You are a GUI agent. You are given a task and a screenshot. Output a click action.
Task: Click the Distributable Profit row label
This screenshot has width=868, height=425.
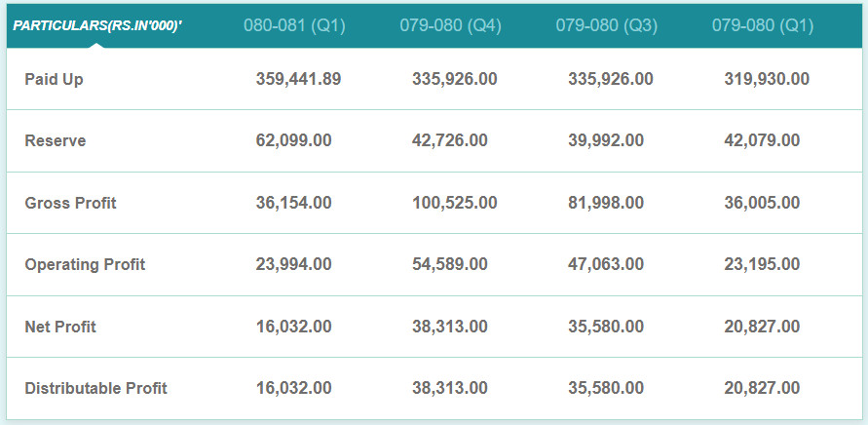point(95,388)
